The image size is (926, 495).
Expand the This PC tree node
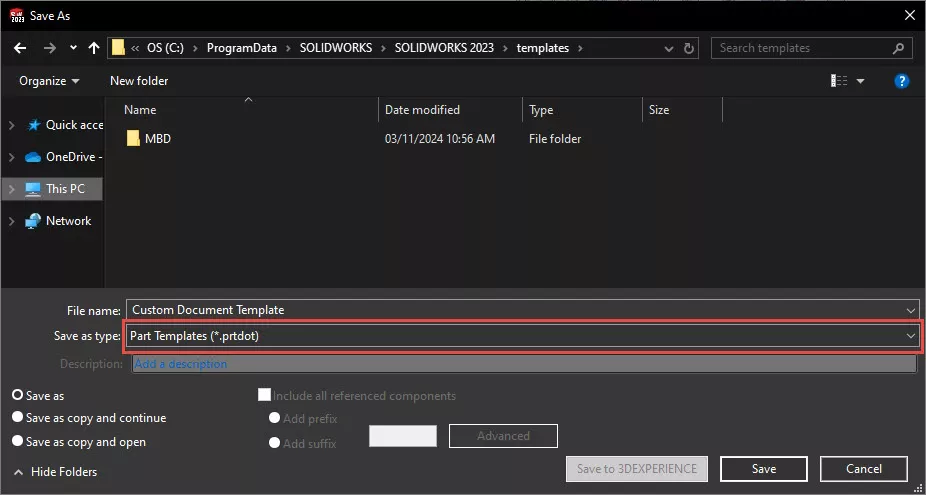[11, 189]
